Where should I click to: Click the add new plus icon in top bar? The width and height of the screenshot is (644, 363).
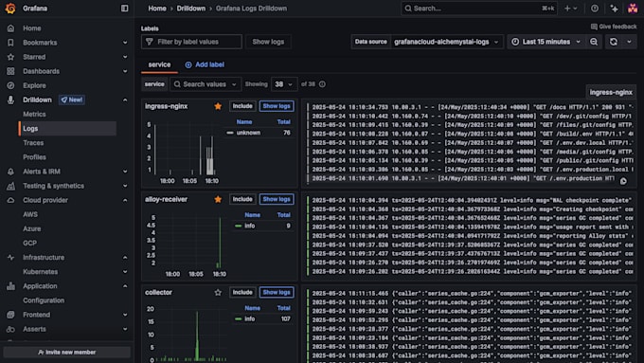click(567, 9)
